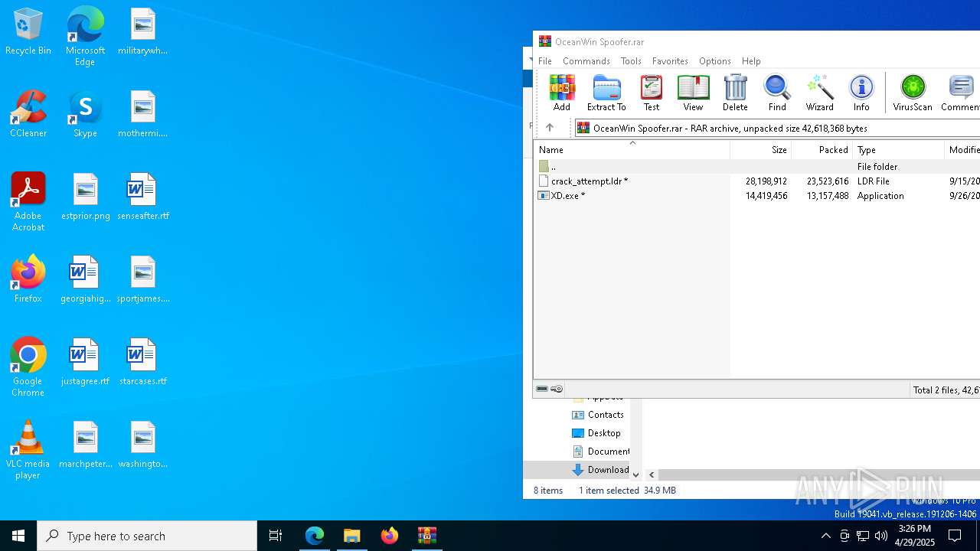Open the Tools menu
This screenshot has width=980, height=551.
coord(631,61)
